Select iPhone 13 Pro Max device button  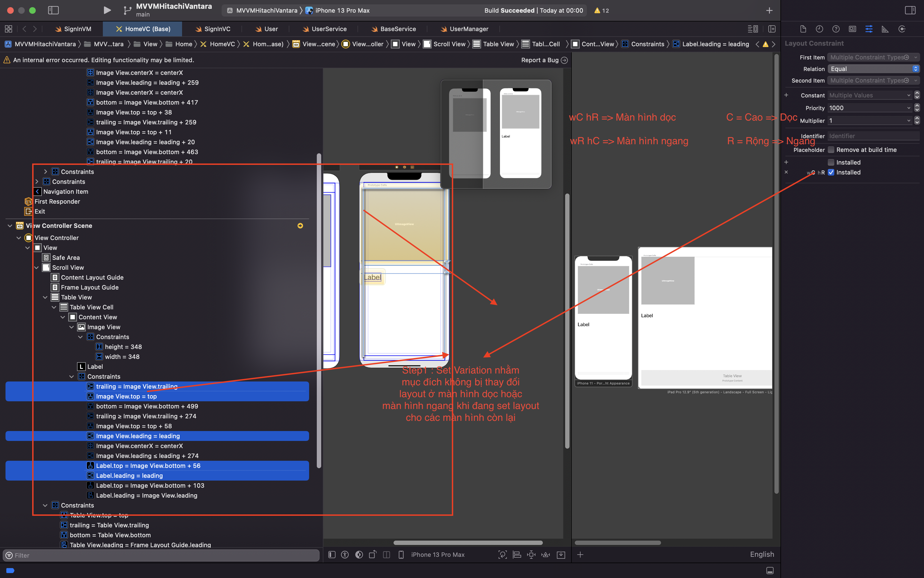[x=432, y=555]
